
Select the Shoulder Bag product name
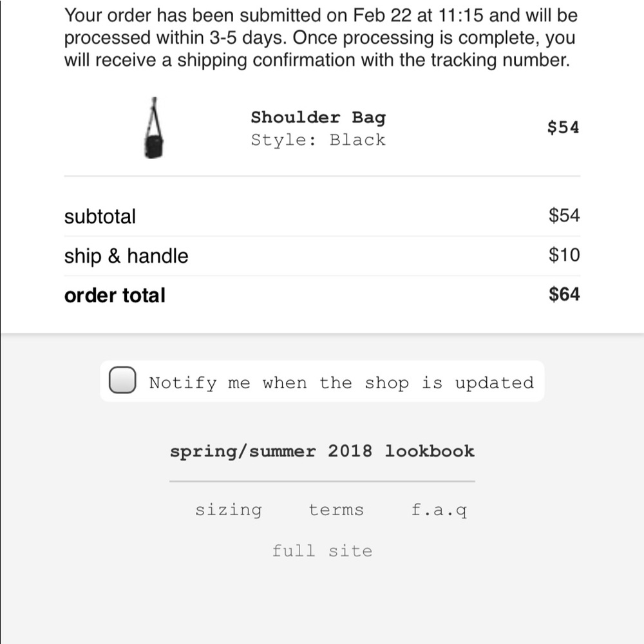pos(318,118)
